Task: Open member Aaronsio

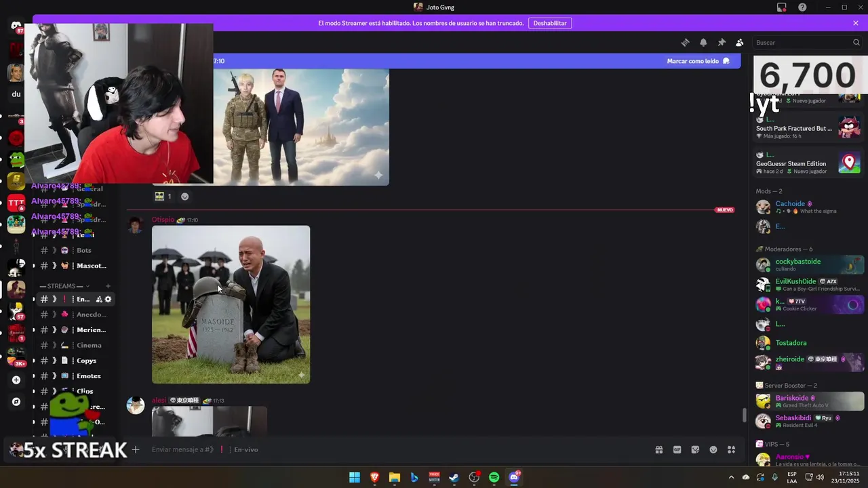Action: point(809,460)
